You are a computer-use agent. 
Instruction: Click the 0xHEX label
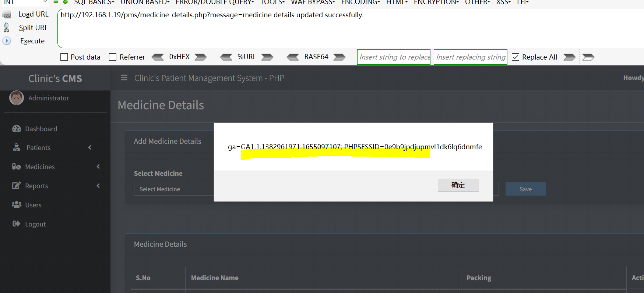coord(179,57)
